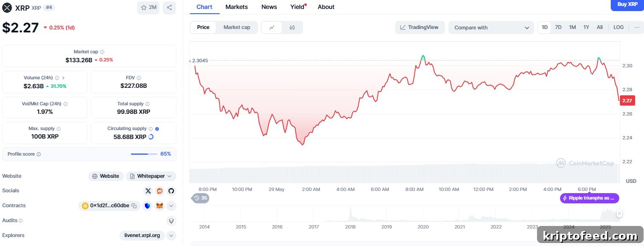Open the livenet.xrpl.org explorer link
The height and width of the screenshot is (246, 644).
(142, 235)
